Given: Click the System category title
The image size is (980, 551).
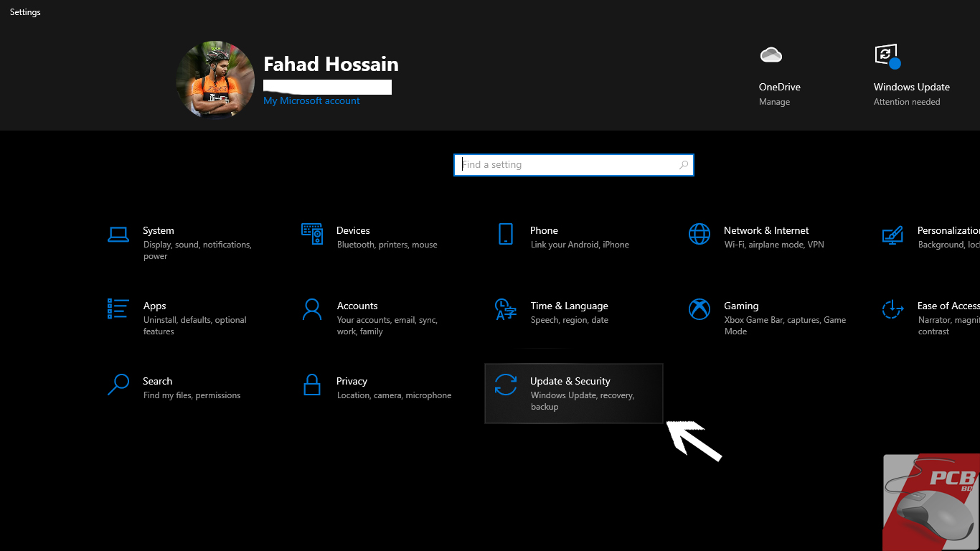Looking at the screenshot, I should (159, 230).
